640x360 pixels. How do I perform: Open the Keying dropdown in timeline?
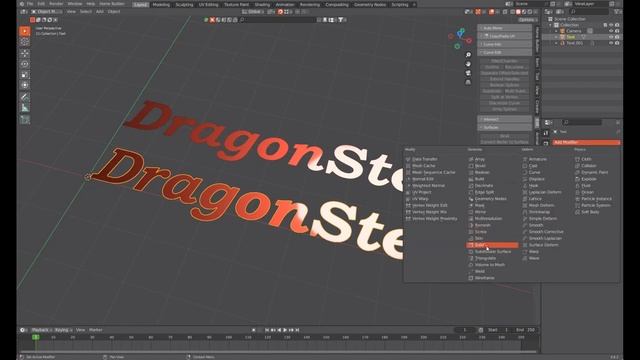point(63,330)
